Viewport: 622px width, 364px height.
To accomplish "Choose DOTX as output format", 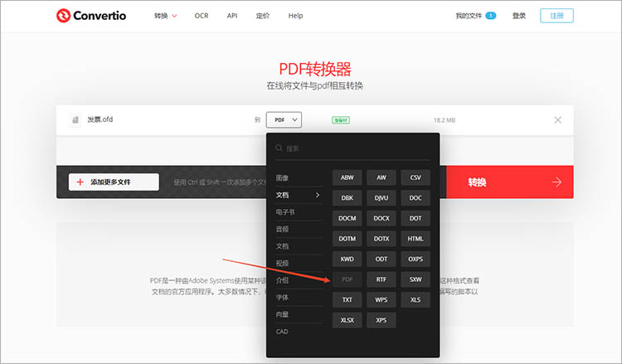I will pos(381,239).
